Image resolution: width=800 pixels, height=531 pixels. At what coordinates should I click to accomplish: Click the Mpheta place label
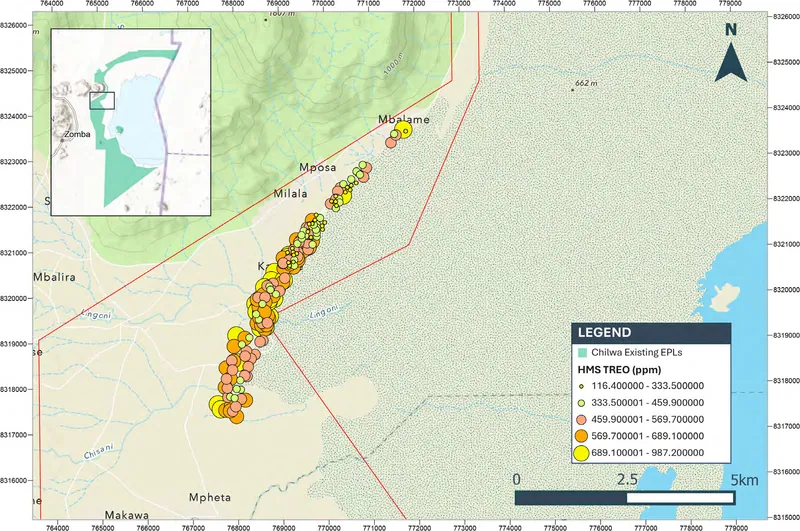210,497
